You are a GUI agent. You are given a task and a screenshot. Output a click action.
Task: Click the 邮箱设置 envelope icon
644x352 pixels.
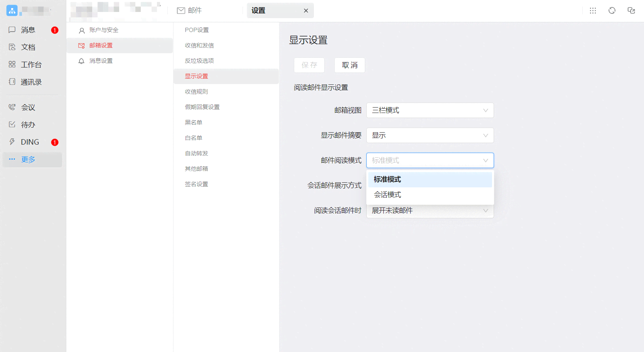tap(81, 45)
